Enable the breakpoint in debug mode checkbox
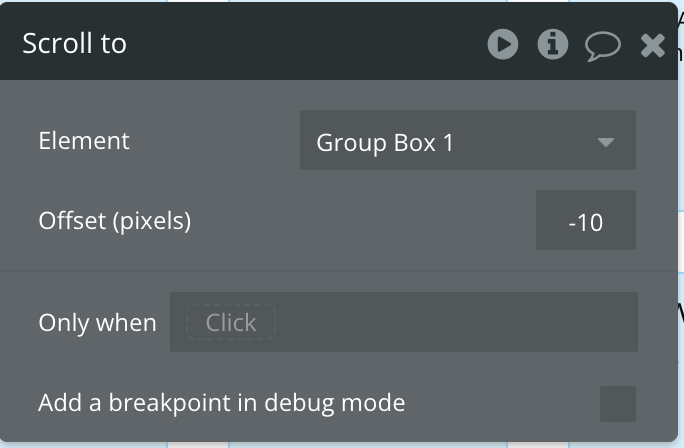 tap(617, 403)
